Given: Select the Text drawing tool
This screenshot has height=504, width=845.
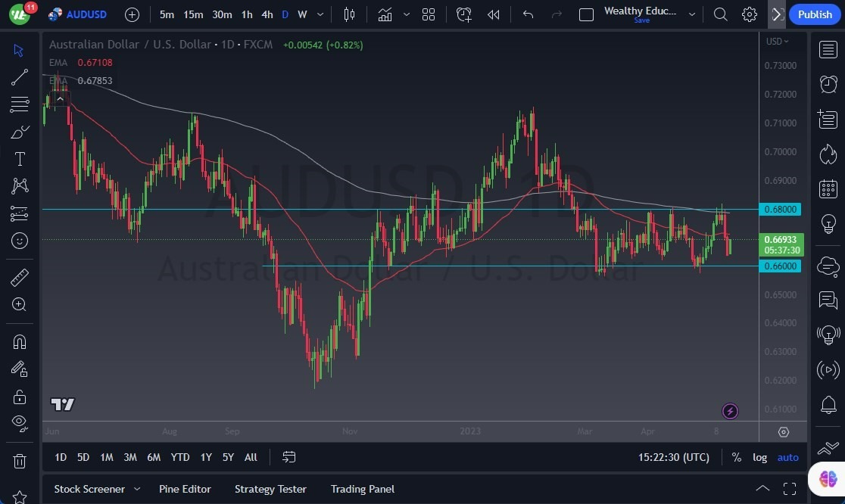Looking at the screenshot, I should pyautogui.click(x=19, y=159).
